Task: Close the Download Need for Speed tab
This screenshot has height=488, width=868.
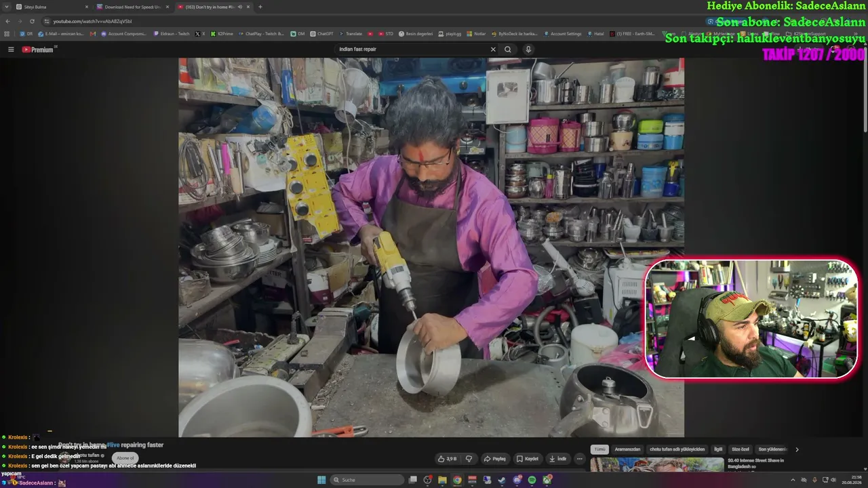Action: coord(167,7)
